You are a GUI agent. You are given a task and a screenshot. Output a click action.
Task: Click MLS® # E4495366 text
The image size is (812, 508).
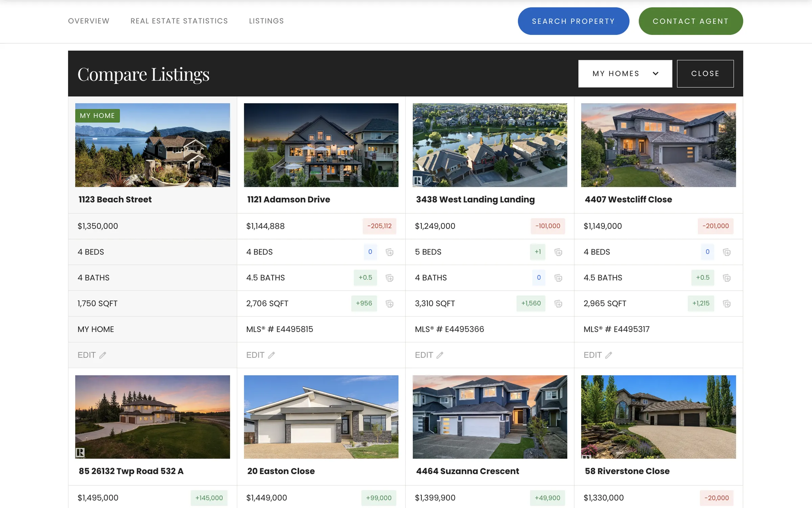[449, 329]
